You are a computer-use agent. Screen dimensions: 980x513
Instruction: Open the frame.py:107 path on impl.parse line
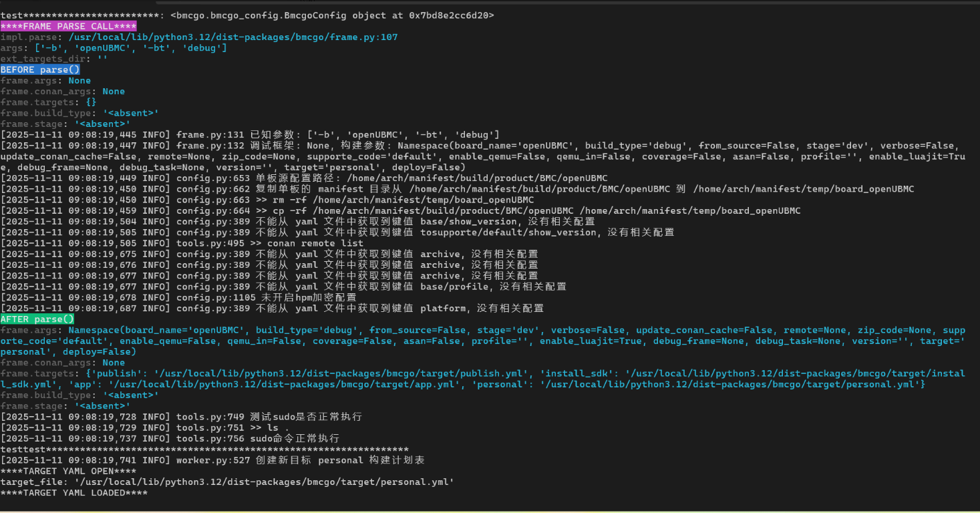(x=232, y=37)
